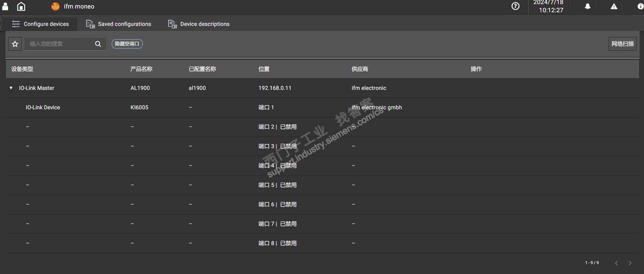Open the user account icon
This screenshot has height=274, width=644.
point(5,6)
